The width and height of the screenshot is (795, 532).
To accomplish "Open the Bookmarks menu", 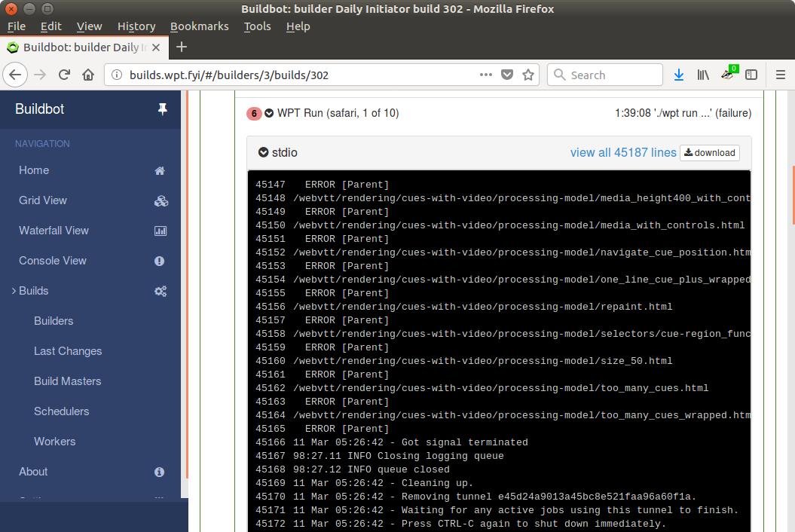I will (199, 26).
